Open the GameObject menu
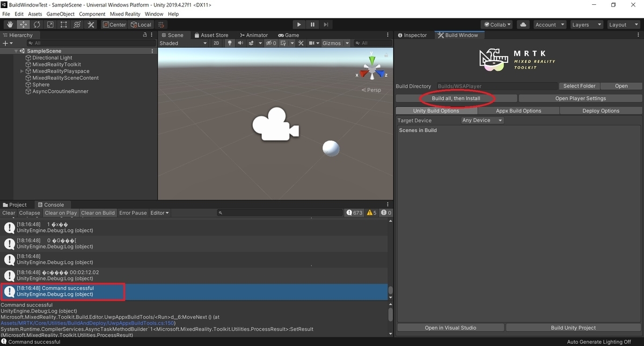 tap(60, 14)
